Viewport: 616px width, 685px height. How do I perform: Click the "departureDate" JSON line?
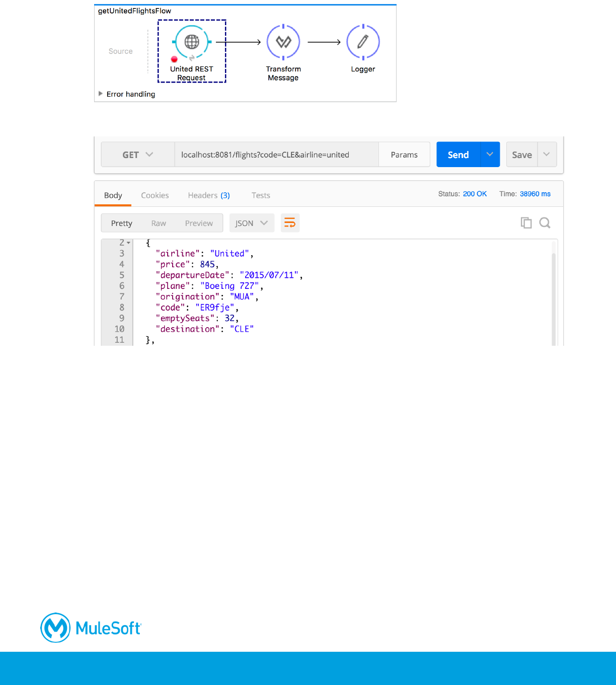[x=229, y=275]
